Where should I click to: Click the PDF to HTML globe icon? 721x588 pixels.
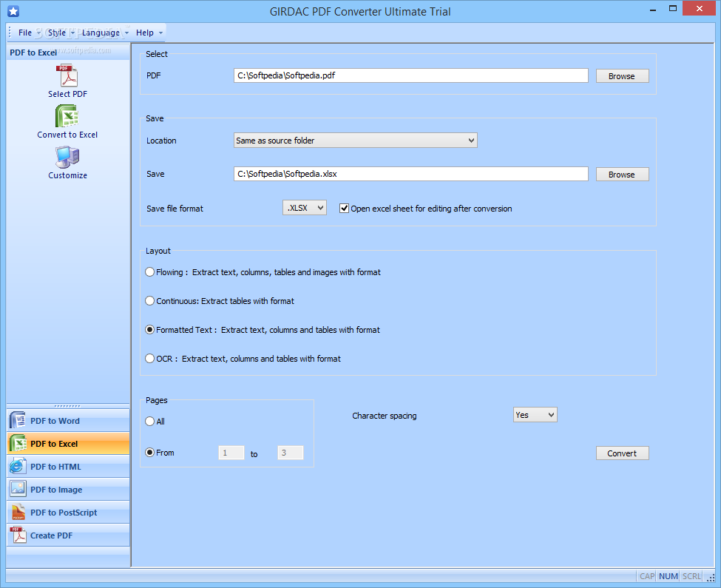18,466
